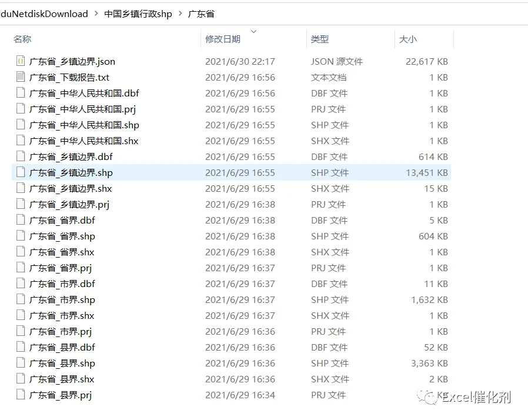Click the file icon of 广东省_省界.dbf
This screenshot has height=420, width=528.
(21, 219)
